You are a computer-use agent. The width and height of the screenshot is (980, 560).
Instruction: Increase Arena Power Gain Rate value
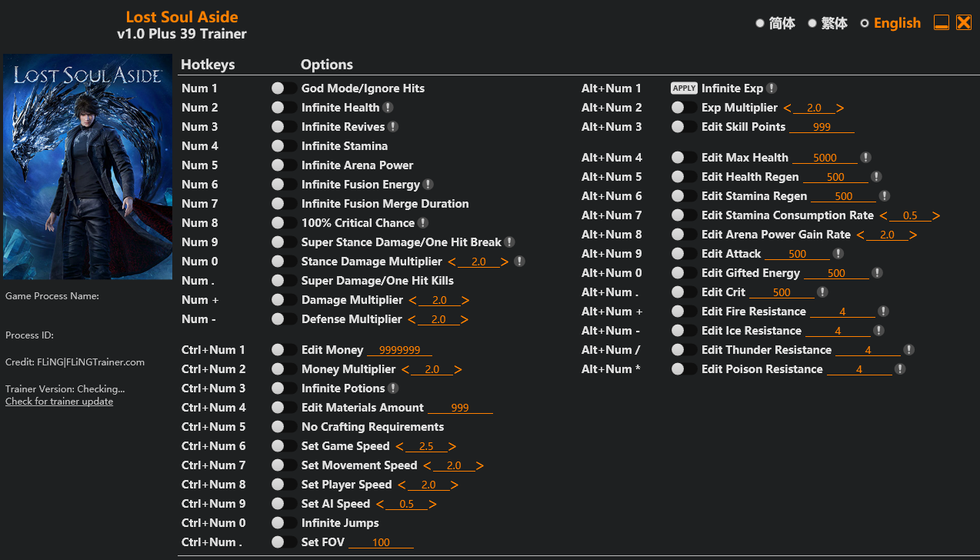click(913, 235)
